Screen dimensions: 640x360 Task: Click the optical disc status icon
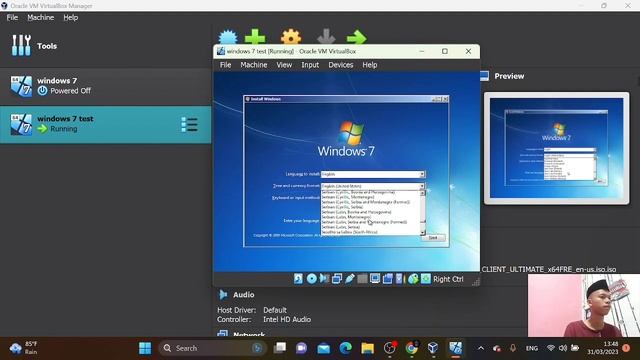tap(311, 279)
